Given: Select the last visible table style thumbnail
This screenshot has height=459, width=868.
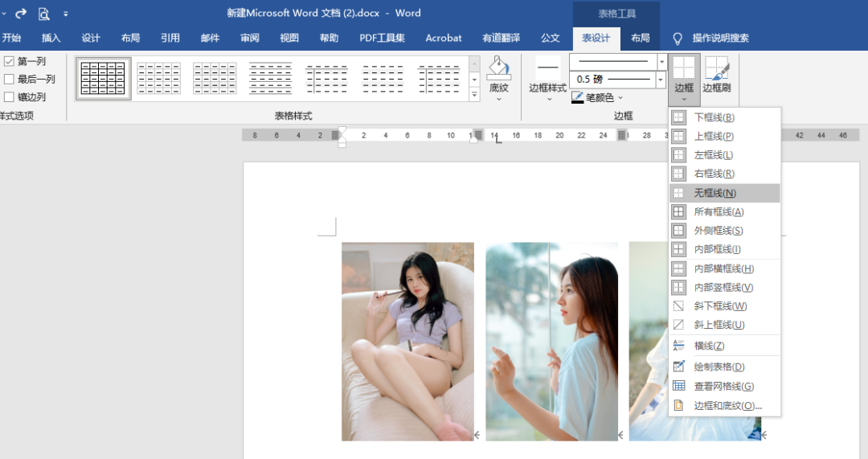Looking at the screenshot, I should pos(439,78).
